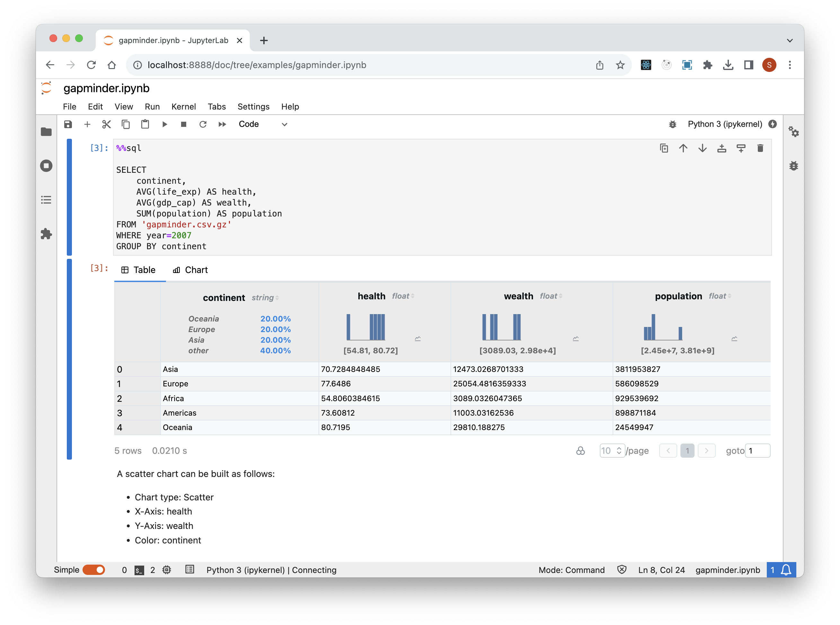Screen dimensions: 840x625
Task: Click the goto page input field
Action: click(x=757, y=451)
